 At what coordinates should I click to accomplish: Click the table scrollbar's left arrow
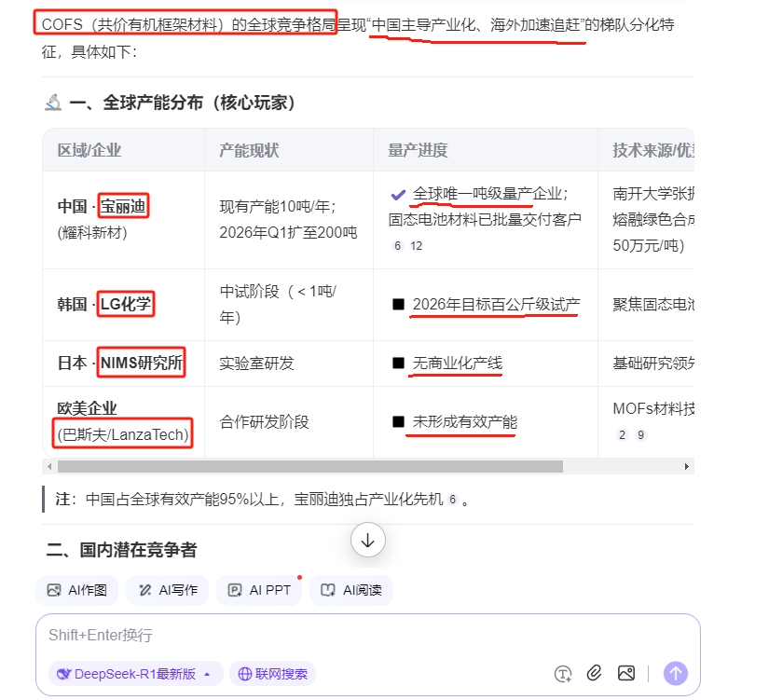point(49,466)
